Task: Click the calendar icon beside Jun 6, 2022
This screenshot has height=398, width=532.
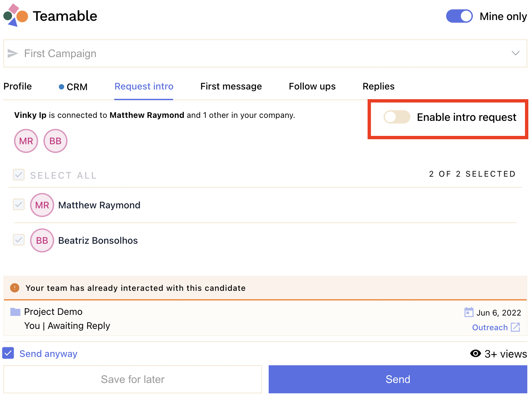Action: [469, 313]
